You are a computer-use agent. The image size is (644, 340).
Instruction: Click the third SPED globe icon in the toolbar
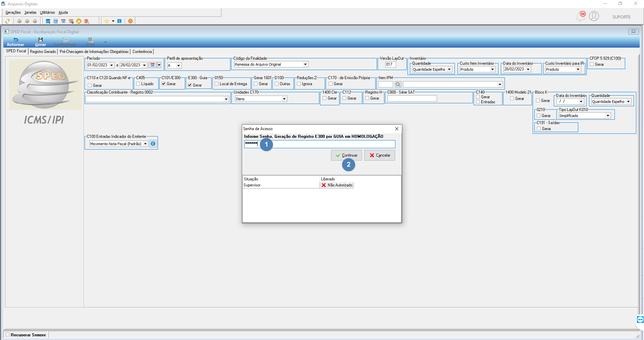[35, 21]
